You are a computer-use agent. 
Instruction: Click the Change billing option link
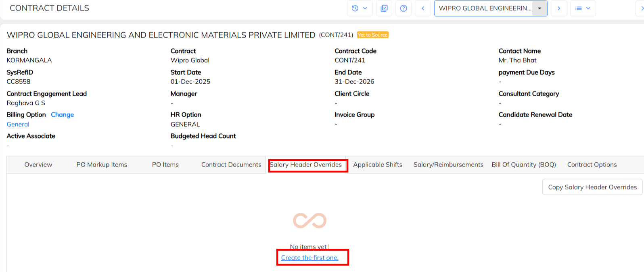coord(62,115)
